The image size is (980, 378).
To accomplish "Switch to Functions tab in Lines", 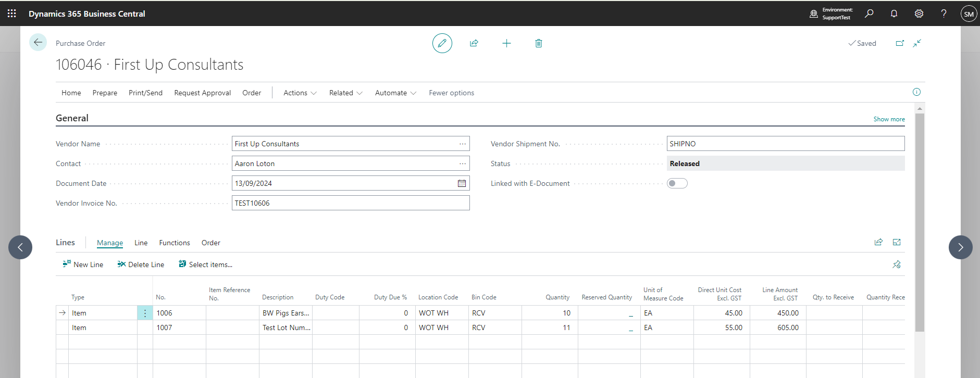I will click(x=175, y=243).
